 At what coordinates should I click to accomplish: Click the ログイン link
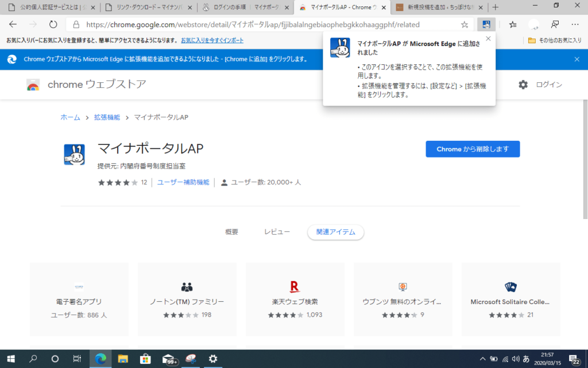[549, 85]
